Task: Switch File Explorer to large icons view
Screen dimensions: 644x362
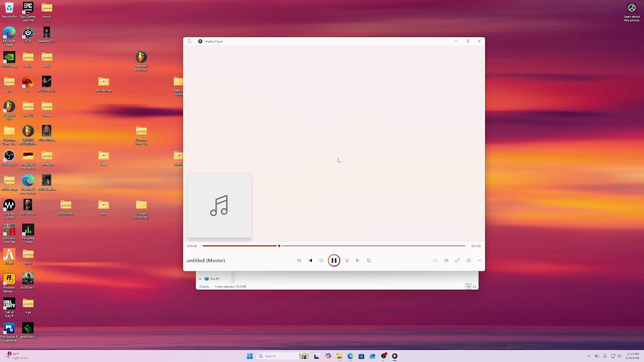Action: tap(474, 287)
